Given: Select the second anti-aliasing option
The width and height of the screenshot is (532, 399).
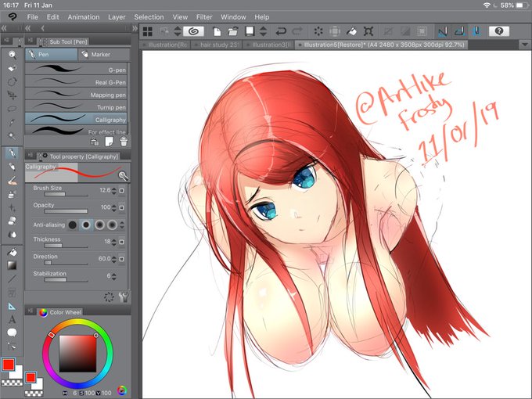Looking at the screenshot, I should click(86, 225).
